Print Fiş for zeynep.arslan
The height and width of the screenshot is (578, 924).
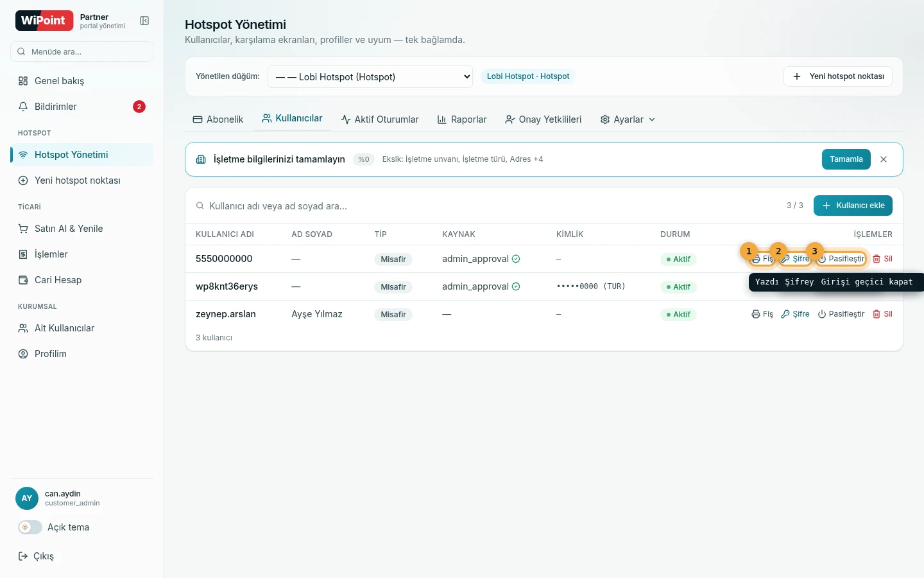click(762, 314)
